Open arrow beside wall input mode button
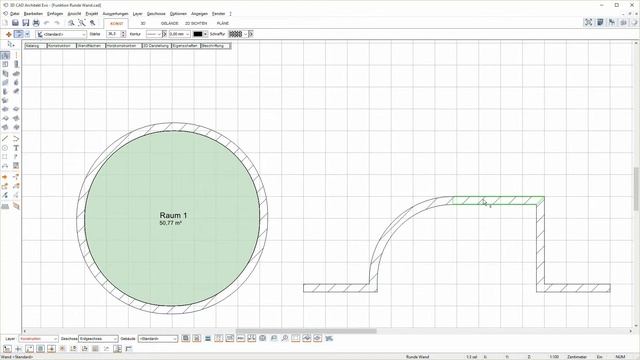 tap(27, 34)
